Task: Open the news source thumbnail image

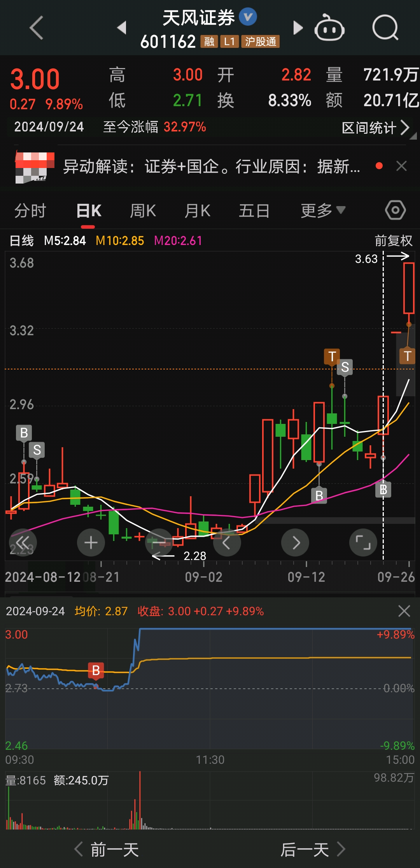Action: tap(35, 168)
